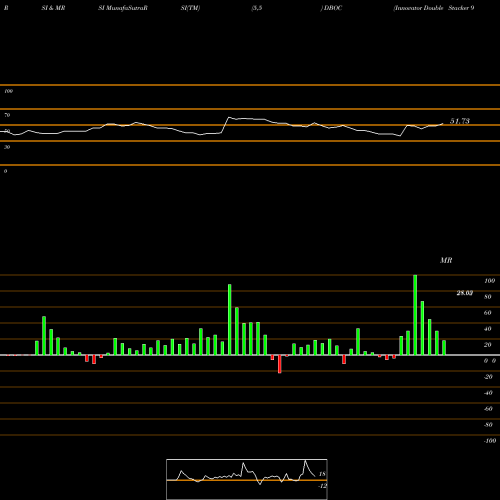Screen dimensions: 500x500
Task: Click the last green bar at the right end
Action: click(x=444, y=348)
